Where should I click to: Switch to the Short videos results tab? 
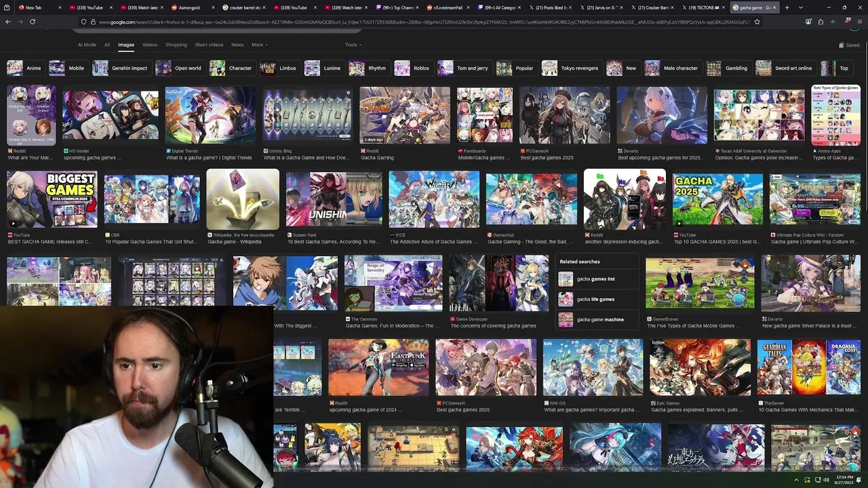tap(209, 45)
